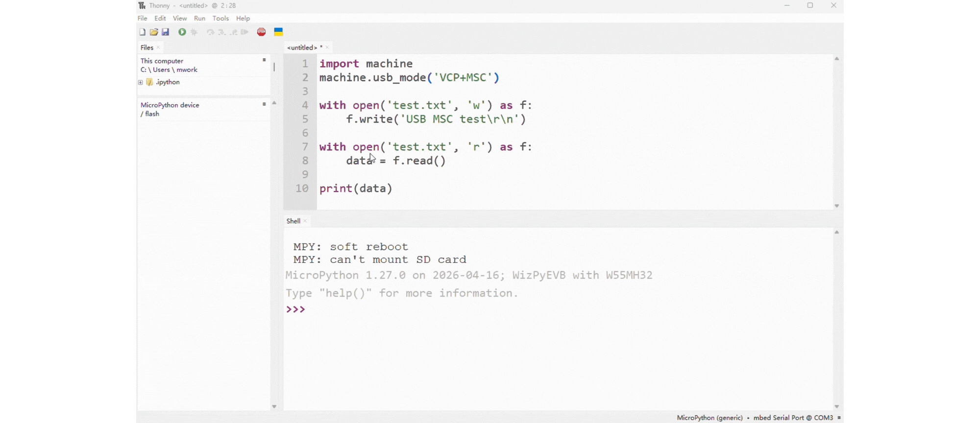Viewport: 980px width, 423px height.
Task: Open the Edit menu
Action: [x=160, y=18]
